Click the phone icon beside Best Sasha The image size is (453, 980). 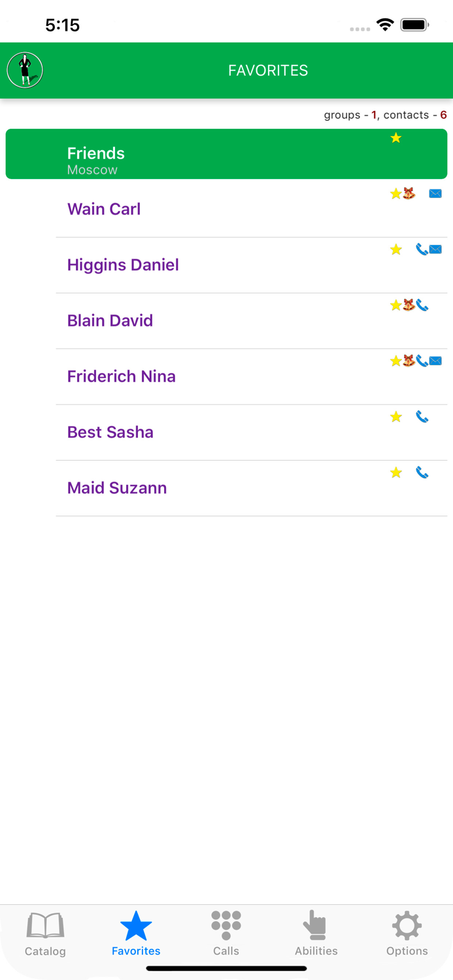422,417
